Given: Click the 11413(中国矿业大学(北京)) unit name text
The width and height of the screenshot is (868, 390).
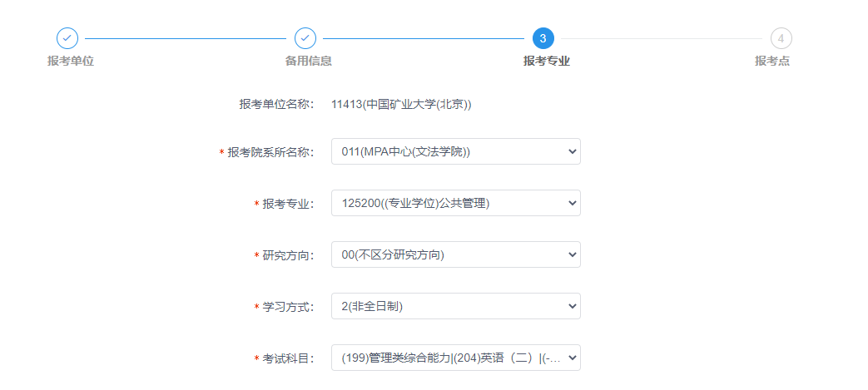Looking at the screenshot, I should (x=401, y=104).
